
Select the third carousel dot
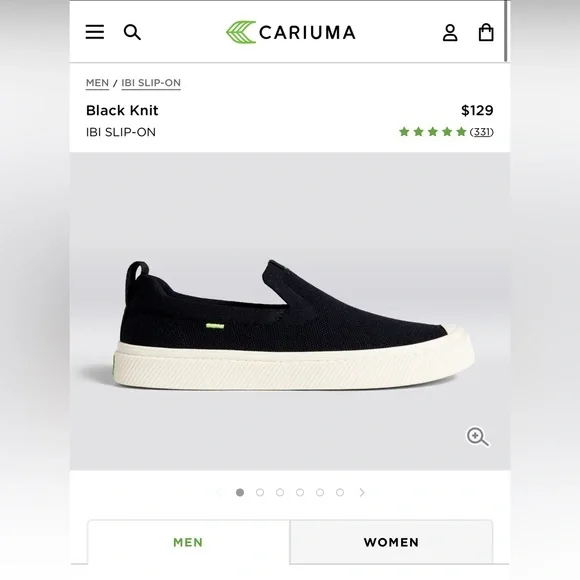[x=280, y=492]
